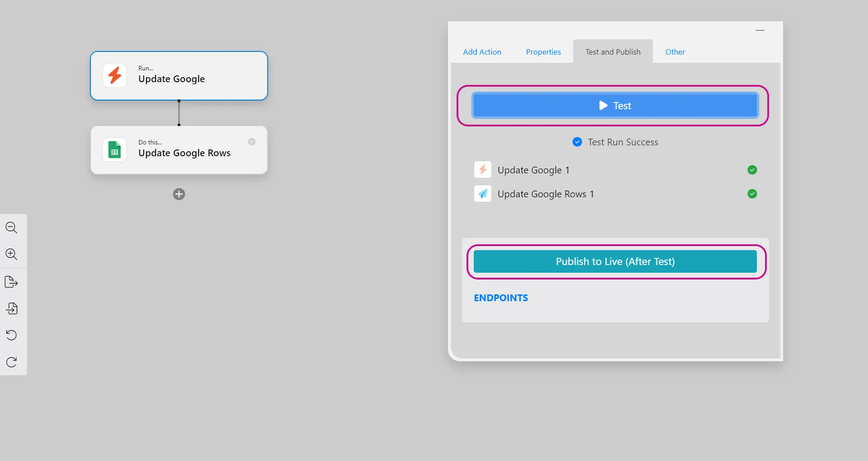Select the Test and Publish tab
This screenshot has height=461, width=868.
pyautogui.click(x=613, y=52)
